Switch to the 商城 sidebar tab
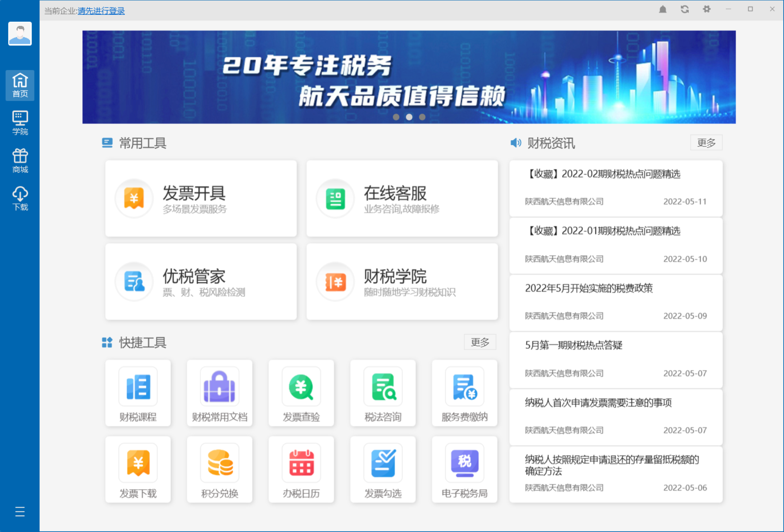 (x=20, y=161)
